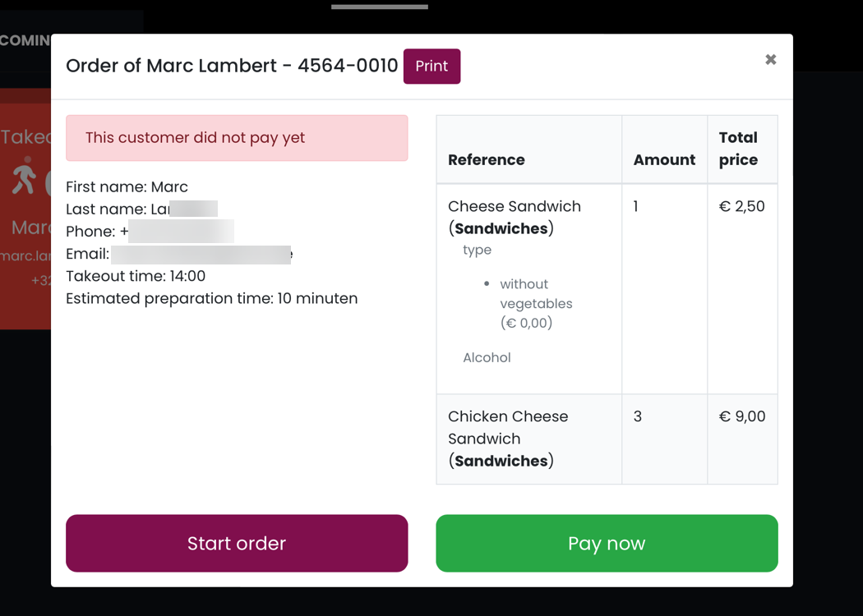This screenshot has height=616, width=863.
Task: Click the Takeout time 14:00 line
Action: 136,276
